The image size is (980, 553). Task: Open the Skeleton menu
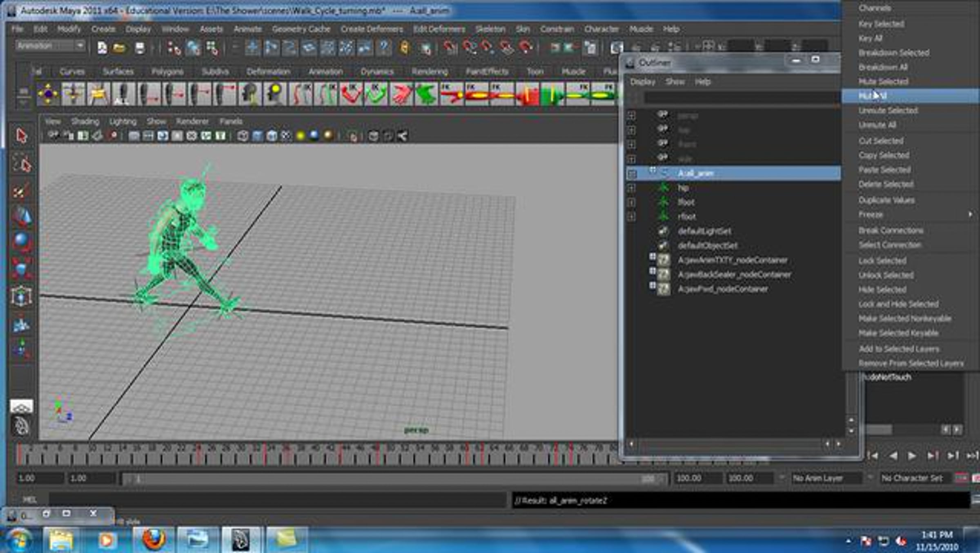[x=490, y=29]
